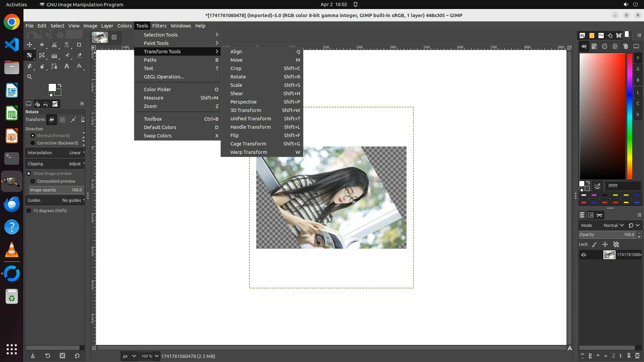This screenshot has height=362, width=644.
Task: Click the foreground white color swatch
Action: click(x=52, y=87)
